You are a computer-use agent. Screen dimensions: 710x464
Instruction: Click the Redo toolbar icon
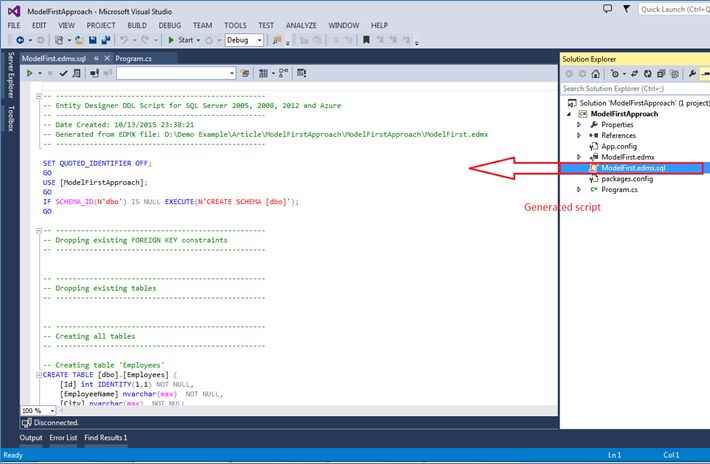(x=145, y=40)
